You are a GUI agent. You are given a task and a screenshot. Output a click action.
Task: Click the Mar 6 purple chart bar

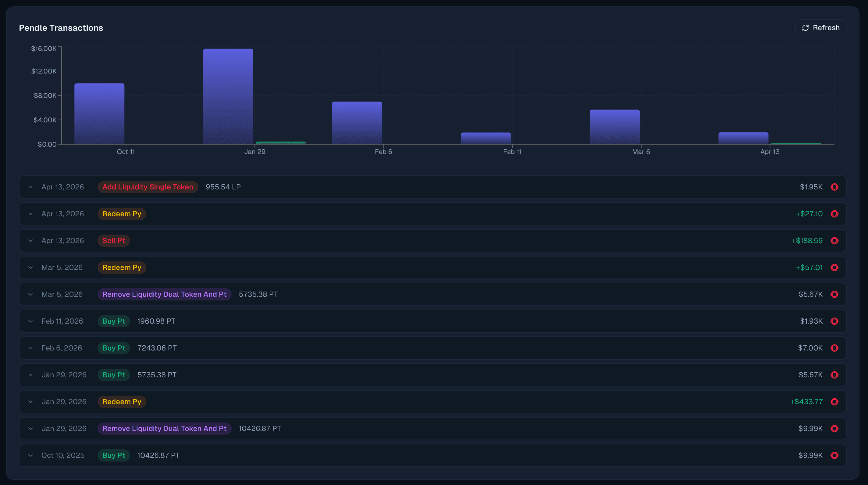(x=615, y=127)
